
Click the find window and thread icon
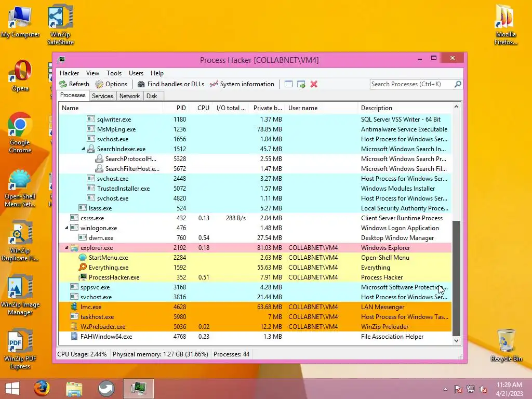301,84
